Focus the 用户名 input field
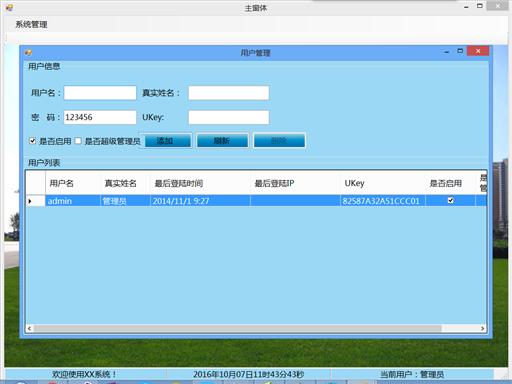Image resolution: width=512 pixels, height=384 pixels. pos(100,93)
